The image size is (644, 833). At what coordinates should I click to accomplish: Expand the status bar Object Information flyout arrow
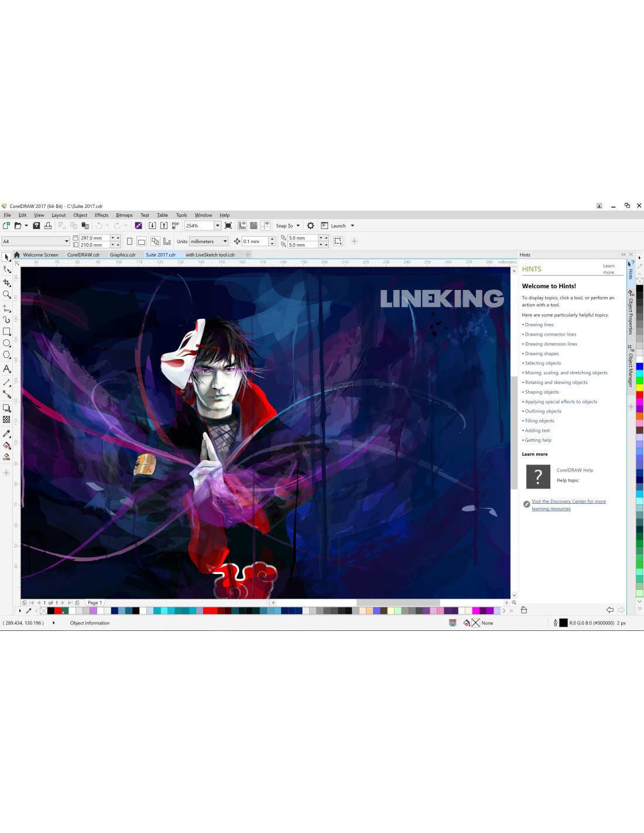click(54, 623)
